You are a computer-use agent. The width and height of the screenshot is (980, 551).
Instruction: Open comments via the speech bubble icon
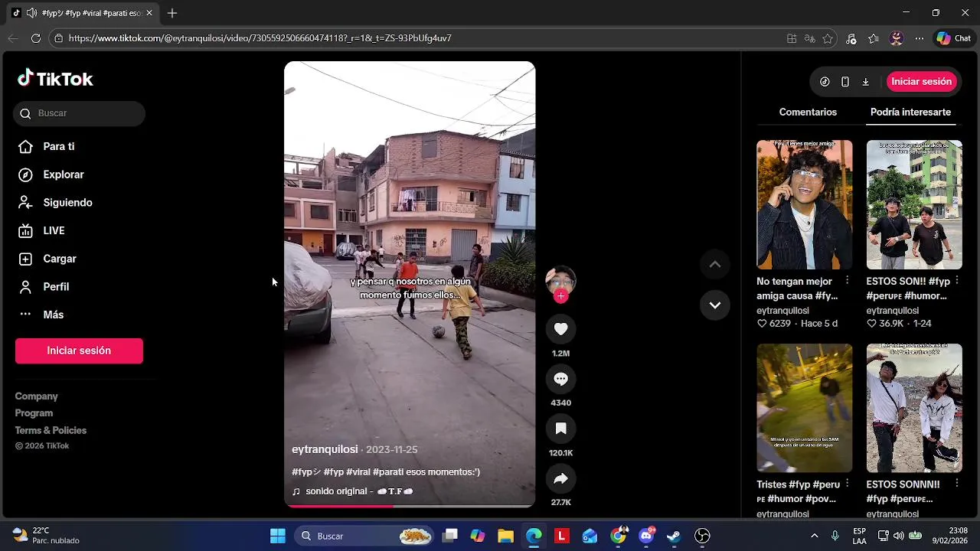(560, 379)
